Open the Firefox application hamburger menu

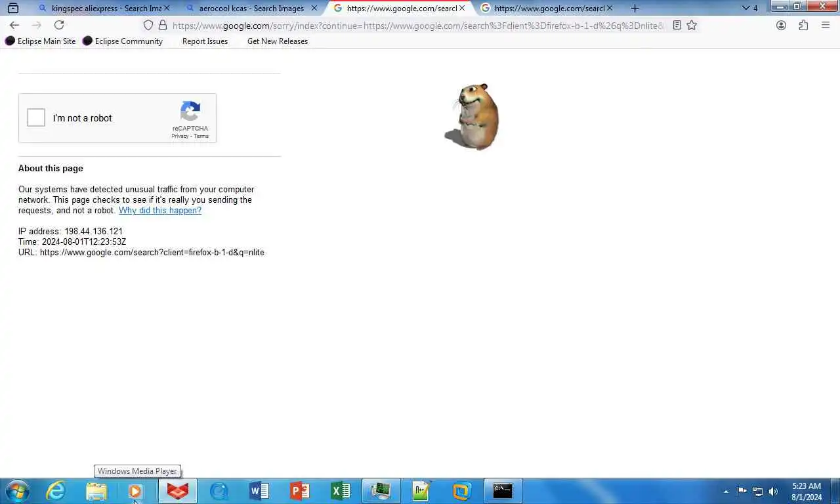826,26
